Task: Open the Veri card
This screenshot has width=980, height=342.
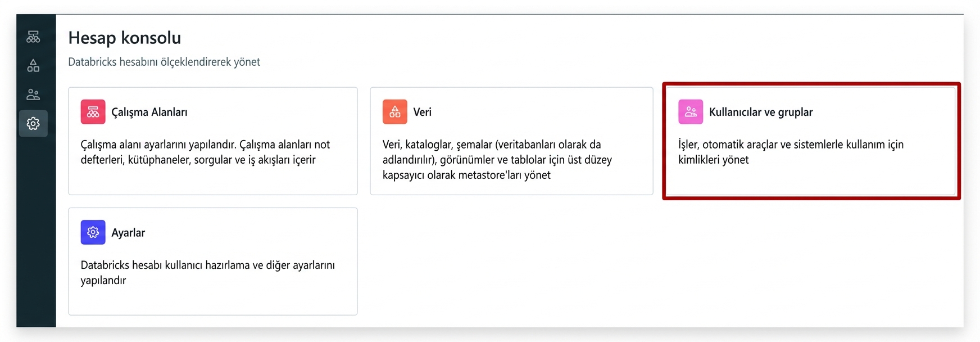Action: click(x=512, y=141)
